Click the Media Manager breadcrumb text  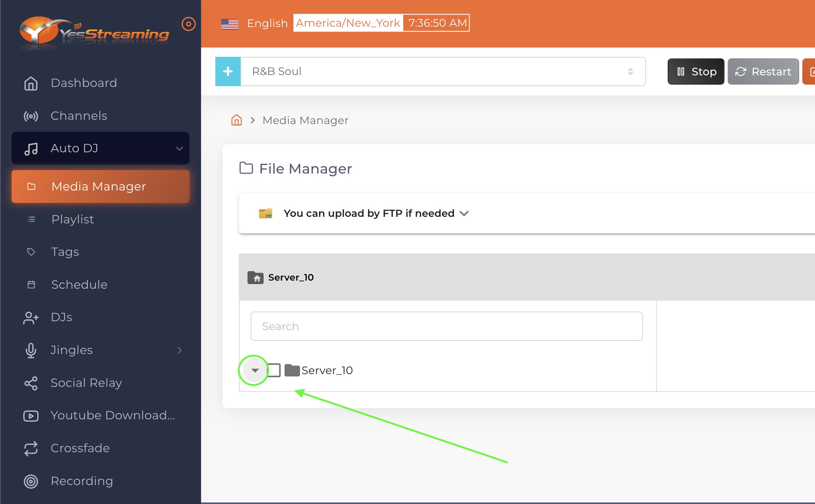tap(305, 120)
